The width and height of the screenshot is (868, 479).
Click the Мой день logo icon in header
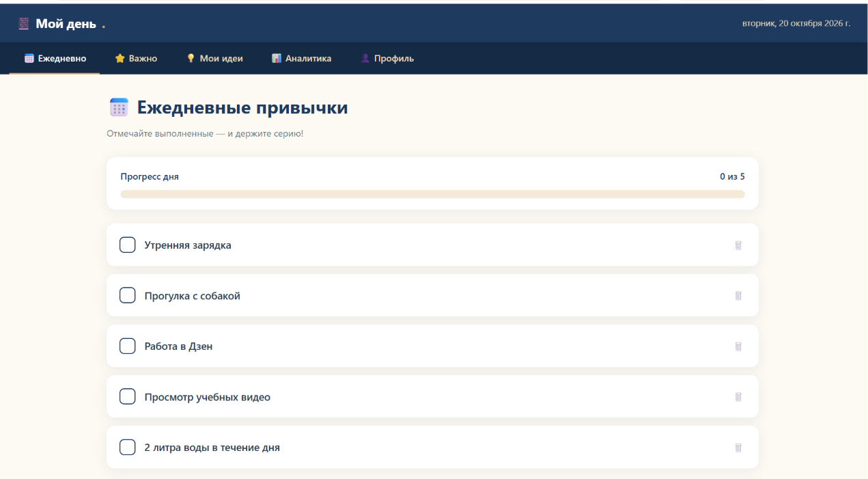pyautogui.click(x=24, y=24)
